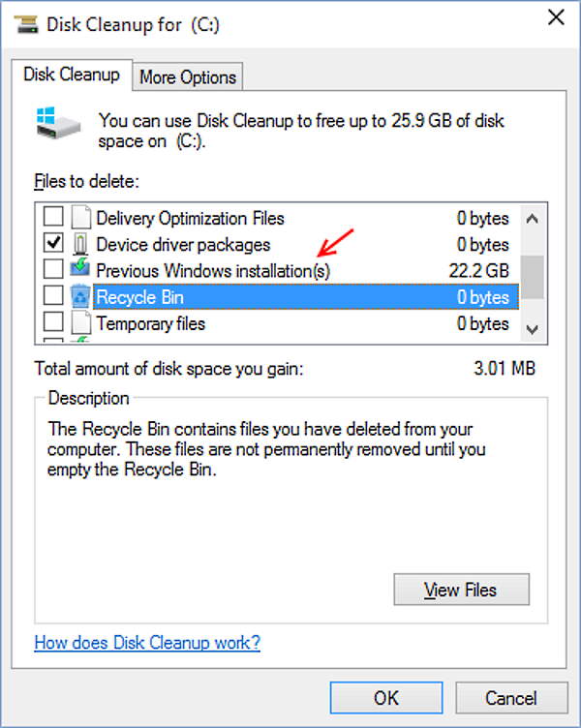This screenshot has width=581, height=728.
Task: Click the Recycle Bin icon in list
Action: (80, 296)
